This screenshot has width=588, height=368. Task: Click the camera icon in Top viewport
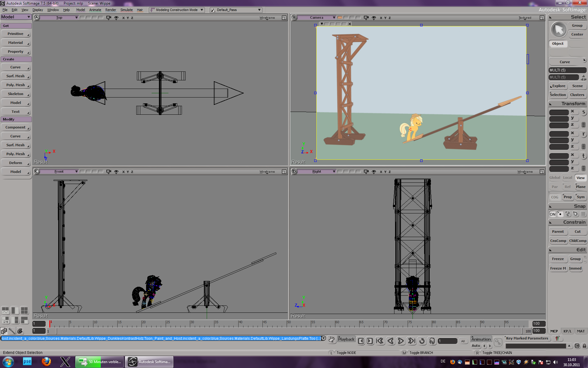tap(108, 17)
